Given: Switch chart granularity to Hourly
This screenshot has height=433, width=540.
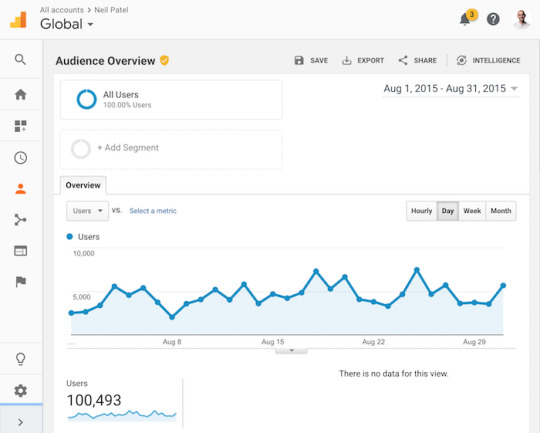Looking at the screenshot, I should click(x=422, y=211).
